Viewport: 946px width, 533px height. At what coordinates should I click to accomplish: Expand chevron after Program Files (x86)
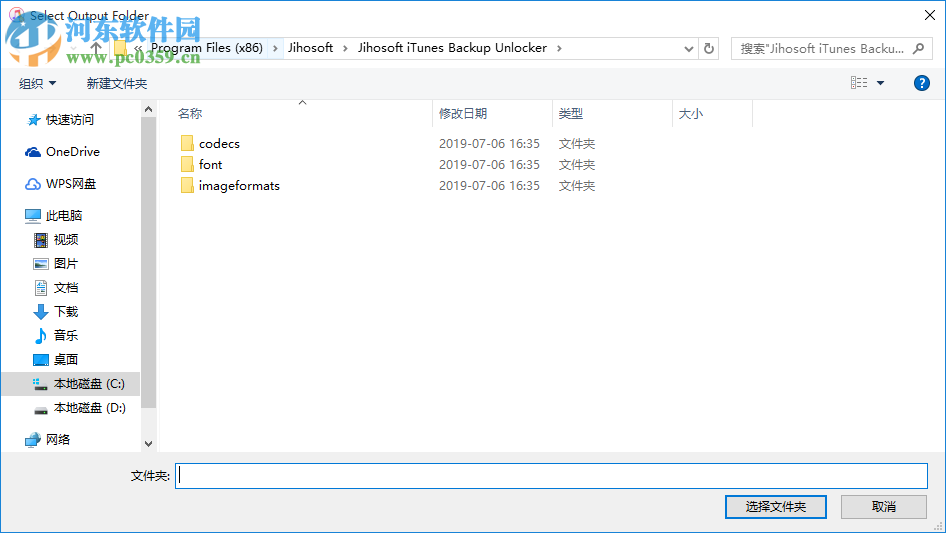(275, 48)
